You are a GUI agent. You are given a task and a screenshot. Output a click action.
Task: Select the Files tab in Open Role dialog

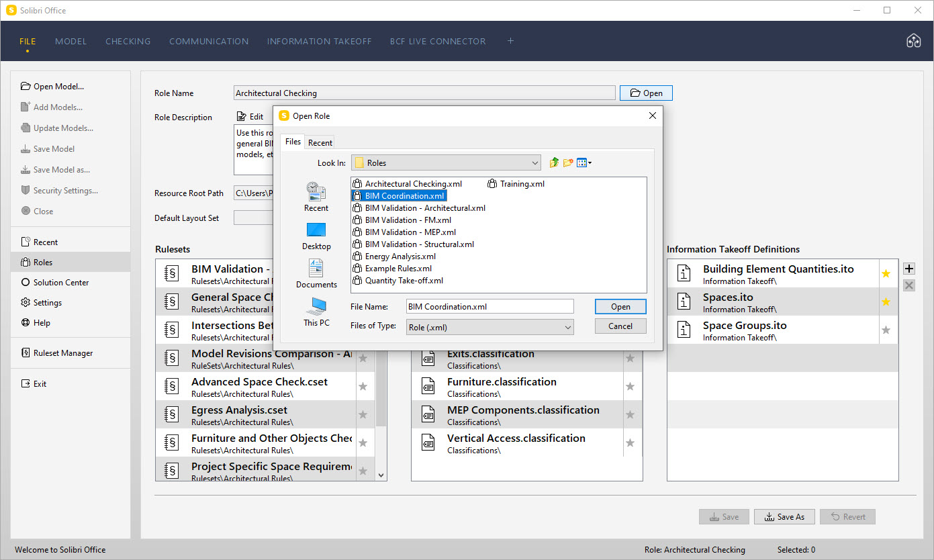tap(293, 142)
